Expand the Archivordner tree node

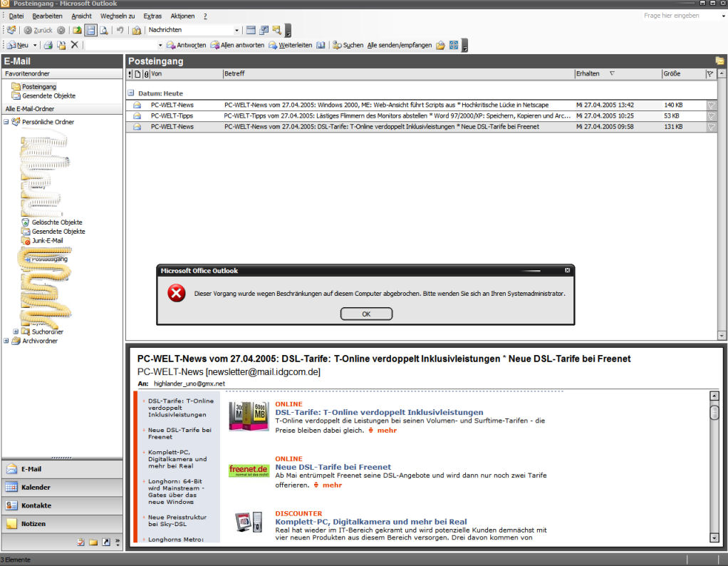6,341
